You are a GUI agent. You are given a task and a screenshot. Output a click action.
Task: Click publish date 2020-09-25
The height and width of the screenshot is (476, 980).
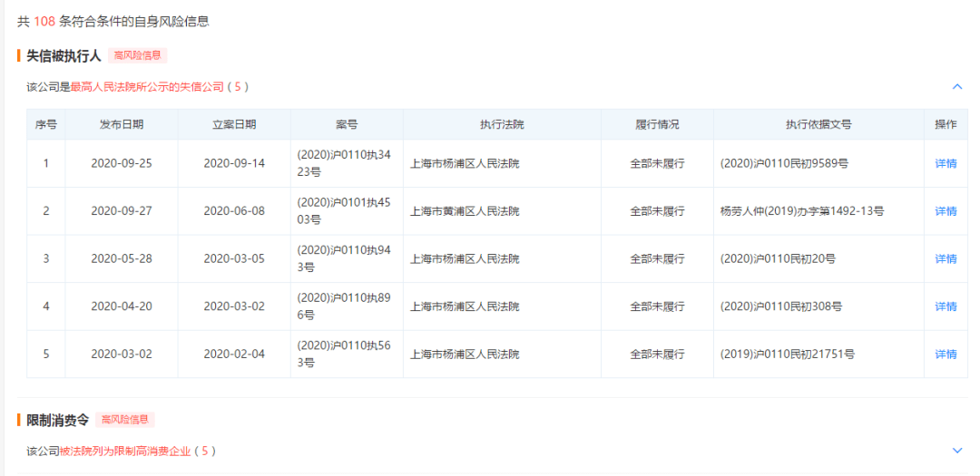[x=122, y=164]
